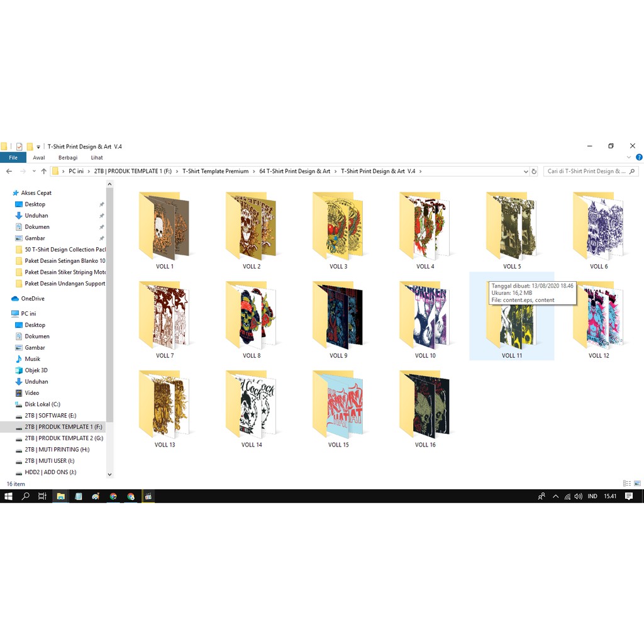The height and width of the screenshot is (644, 644).
Task: Open the Lihat ribbon tab
Action: pos(97,158)
